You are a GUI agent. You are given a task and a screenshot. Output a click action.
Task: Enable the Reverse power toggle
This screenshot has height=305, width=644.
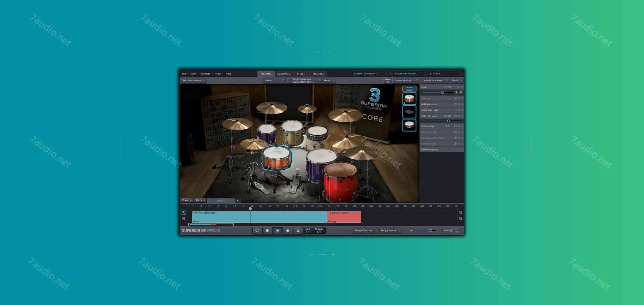pos(455,98)
